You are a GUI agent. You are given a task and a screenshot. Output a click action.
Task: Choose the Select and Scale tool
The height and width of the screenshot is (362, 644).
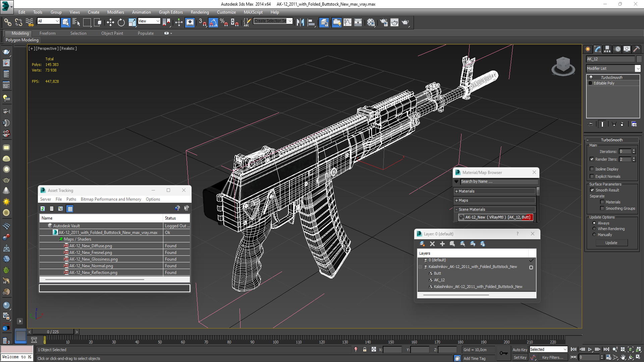pos(132,22)
